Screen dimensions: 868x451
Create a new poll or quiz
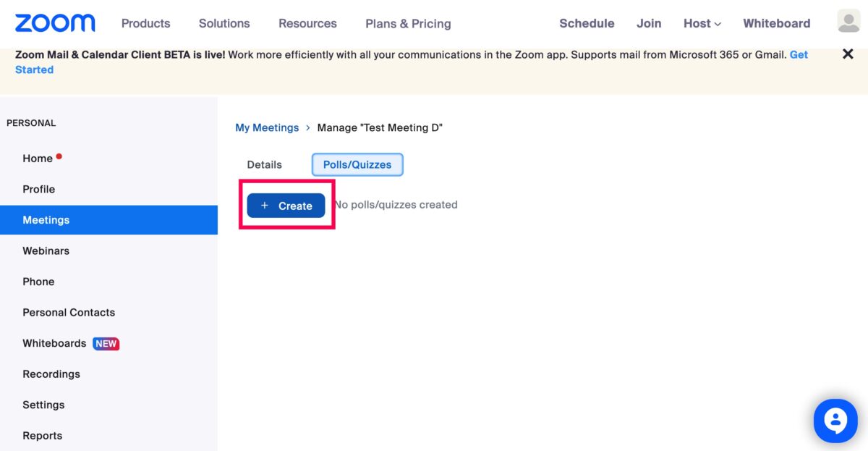(286, 206)
